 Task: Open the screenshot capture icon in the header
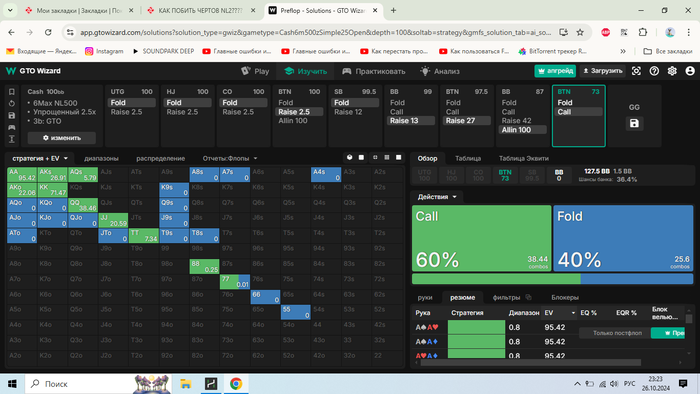[636, 71]
